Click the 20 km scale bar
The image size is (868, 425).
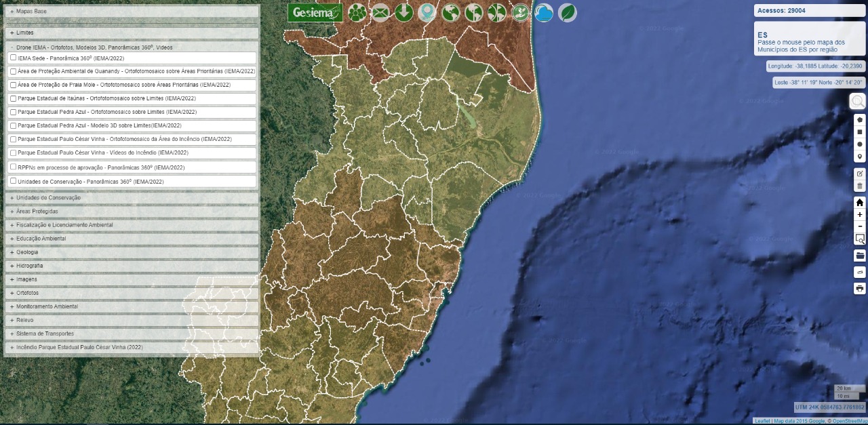tap(850, 388)
